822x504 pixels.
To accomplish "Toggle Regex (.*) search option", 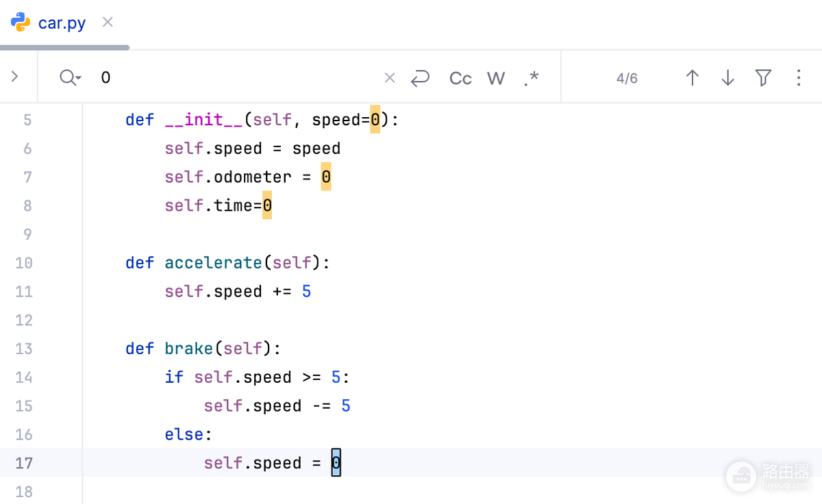I will [x=531, y=78].
